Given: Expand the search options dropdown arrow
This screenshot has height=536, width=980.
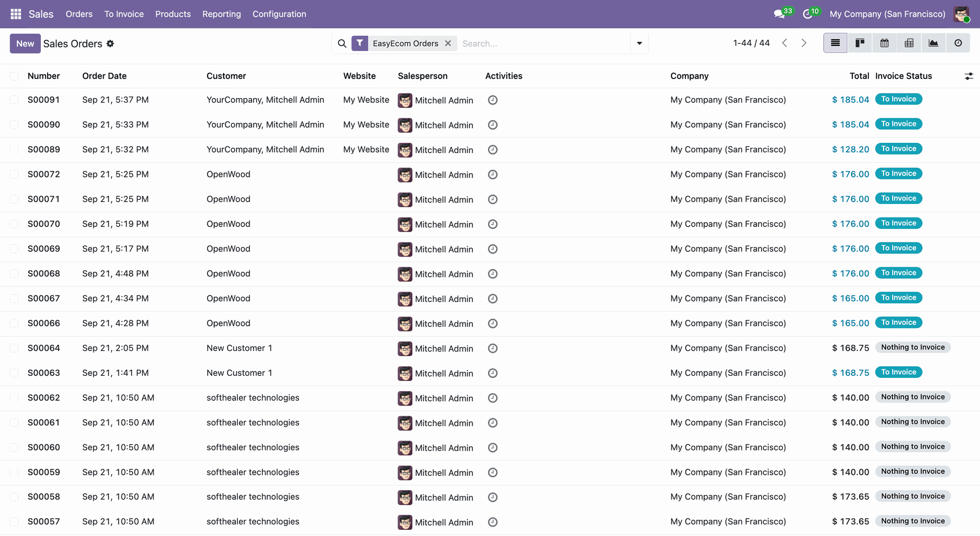Looking at the screenshot, I should (x=639, y=43).
